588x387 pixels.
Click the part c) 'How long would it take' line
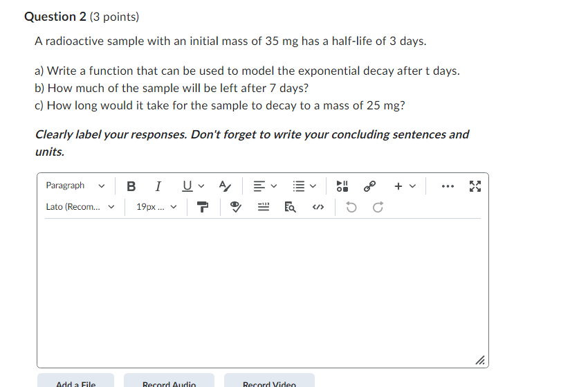click(220, 105)
